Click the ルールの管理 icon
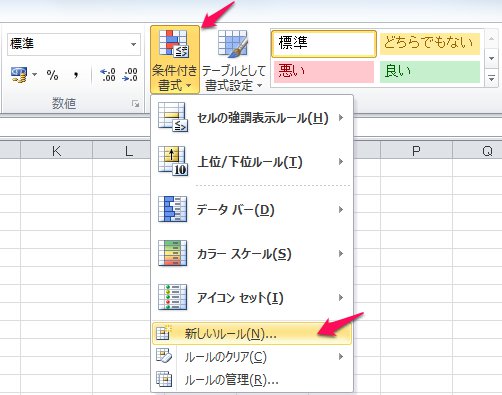 pyautogui.click(x=164, y=379)
